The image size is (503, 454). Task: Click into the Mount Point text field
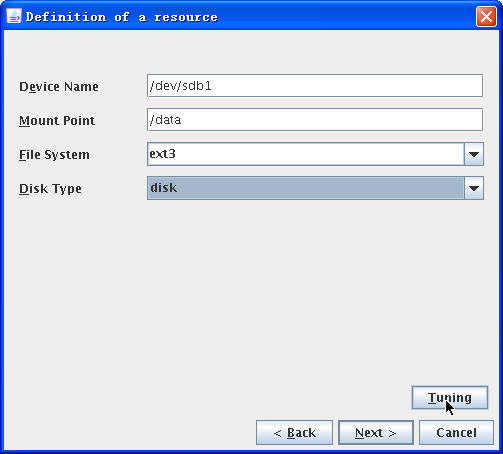tap(315, 120)
